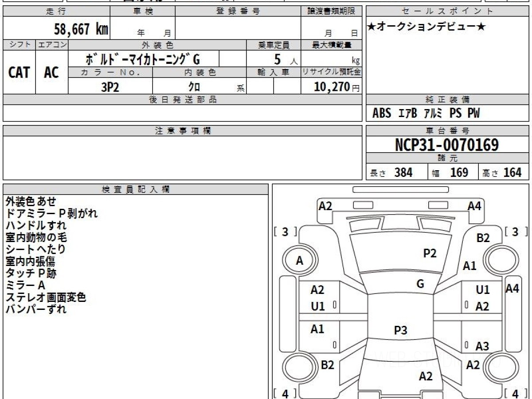532x399 pixels.
Task: Click the note ミラーA
Action: click(x=25, y=286)
